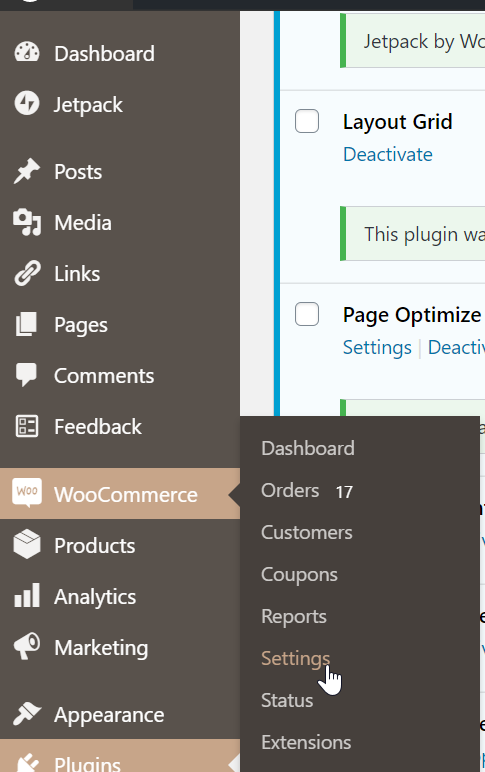Click the Jetpack lightning bolt icon
Screen dimensions: 485x772
(x=27, y=103)
